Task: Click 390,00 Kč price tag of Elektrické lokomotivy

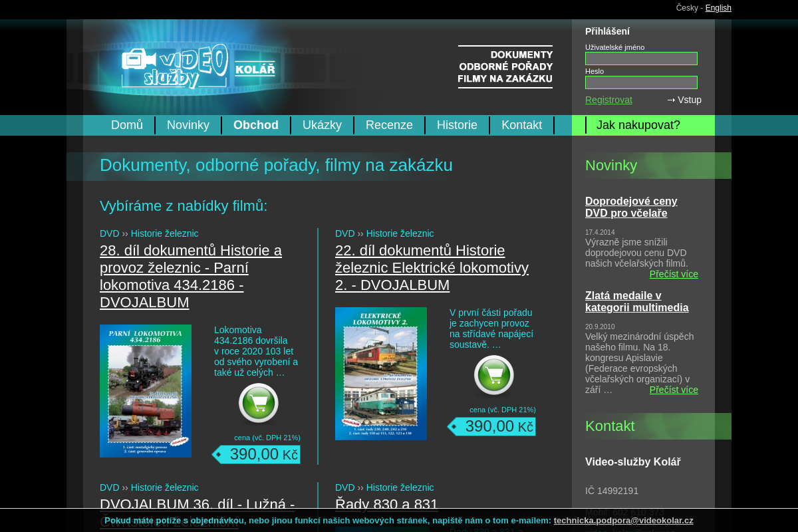Action: tap(491, 426)
